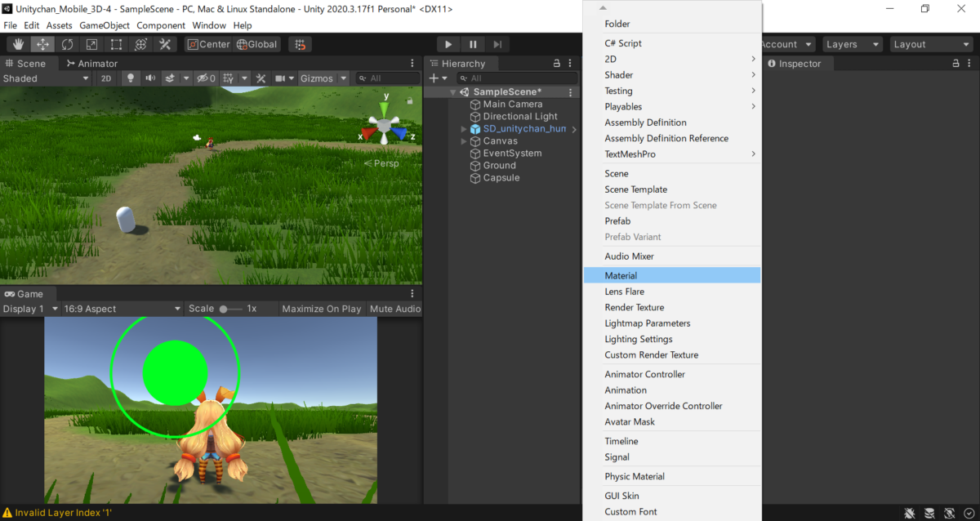Open scene effects dropdown arrow

[x=185, y=78]
